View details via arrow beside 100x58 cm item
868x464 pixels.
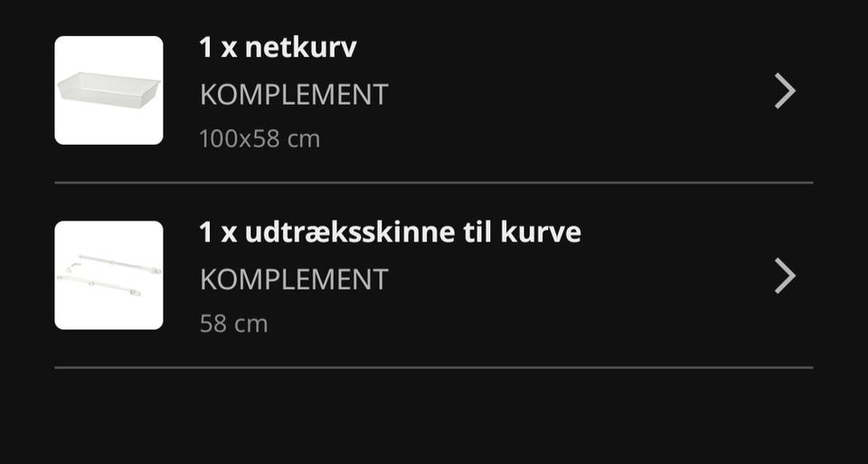click(x=785, y=90)
